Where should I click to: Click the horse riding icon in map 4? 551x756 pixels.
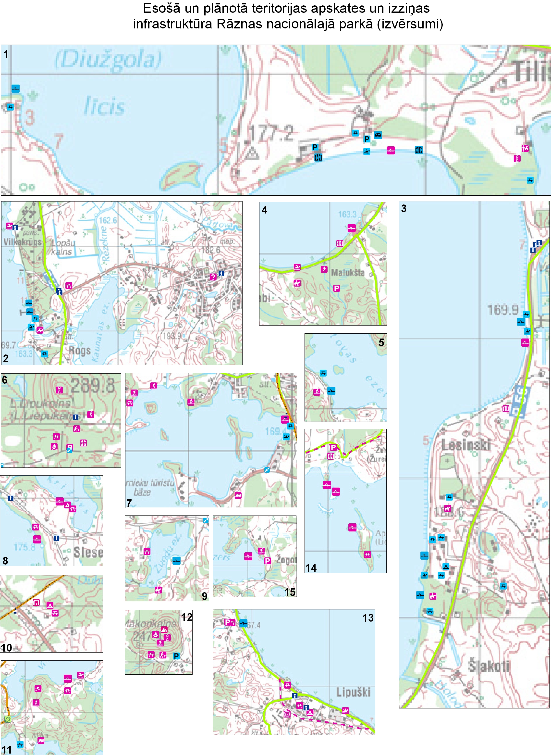[297, 283]
